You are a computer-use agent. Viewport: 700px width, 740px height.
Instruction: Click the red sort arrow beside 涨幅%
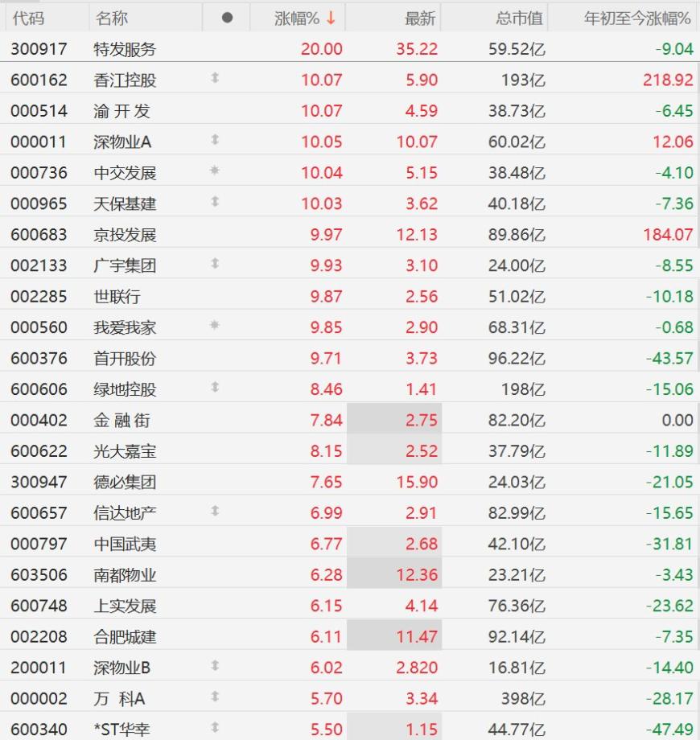click(331, 18)
